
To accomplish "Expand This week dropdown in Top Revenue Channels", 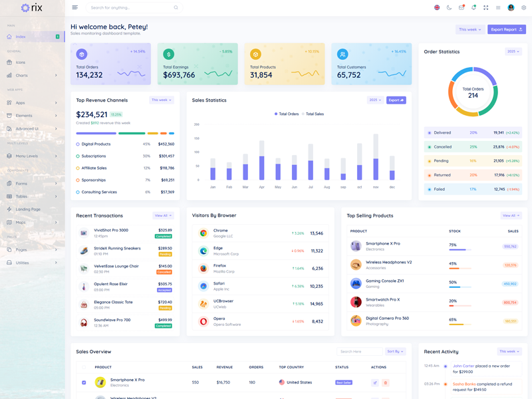I will click(x=162, y=100).
